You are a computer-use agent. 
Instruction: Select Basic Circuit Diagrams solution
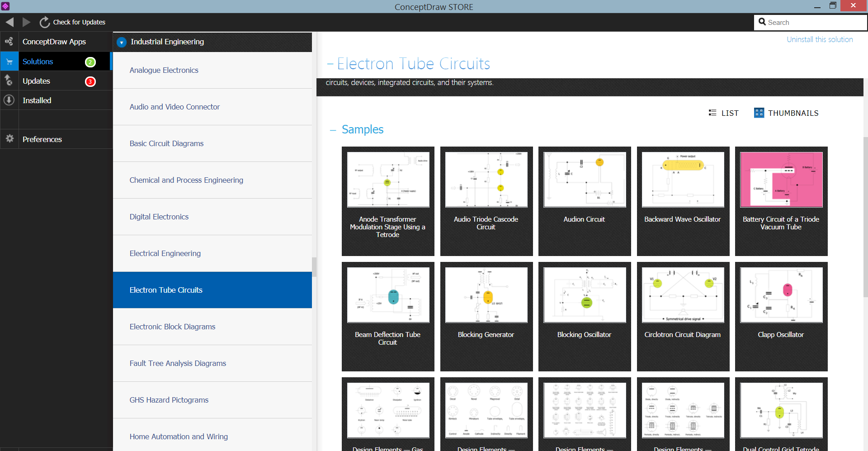pyautogui.click(x=212, y=143)
